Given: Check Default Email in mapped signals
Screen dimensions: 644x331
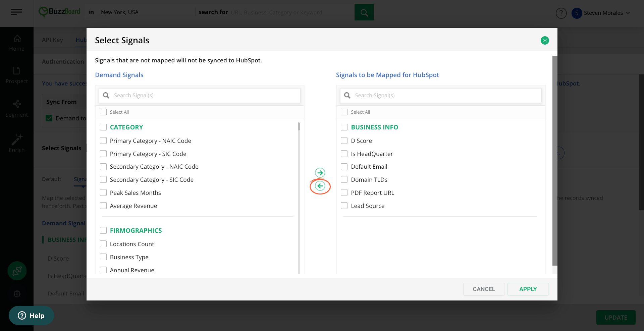Looking at the screenshot, I should (x=344, y=167).
